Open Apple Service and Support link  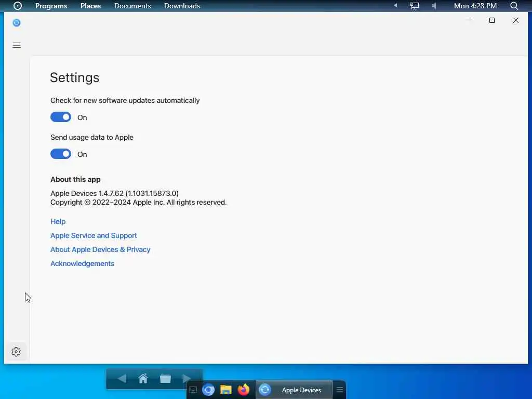94,235
